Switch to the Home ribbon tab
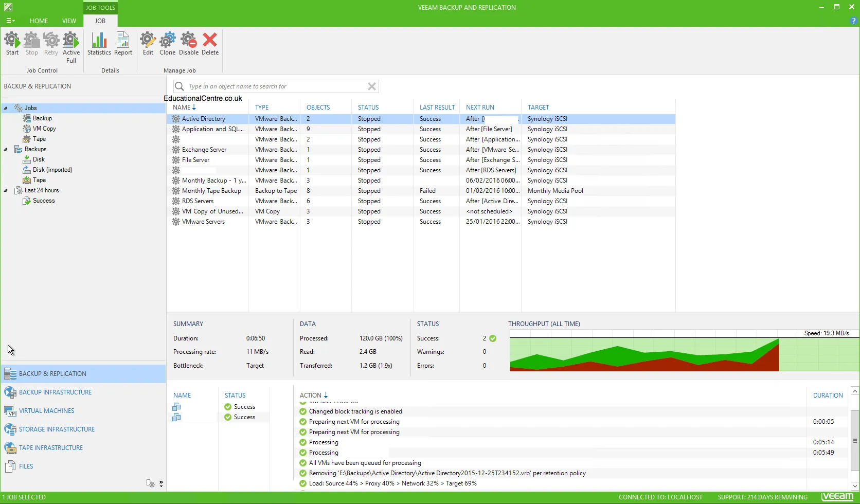Image resolution: width=860 pixels, height=504 pixels. pyautogui.click(x=39, y=21)
